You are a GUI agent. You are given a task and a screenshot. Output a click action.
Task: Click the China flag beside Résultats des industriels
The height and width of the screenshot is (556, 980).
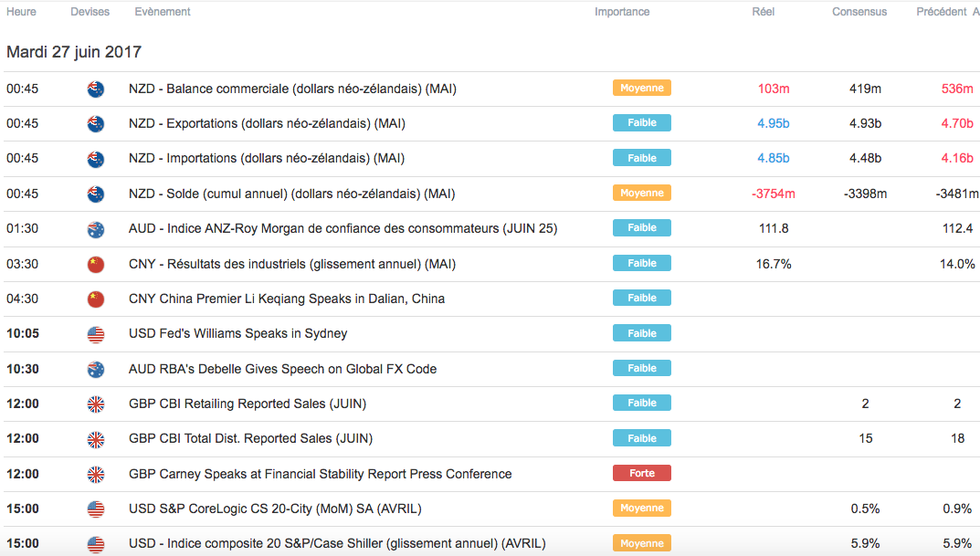(x=95, y=264)
